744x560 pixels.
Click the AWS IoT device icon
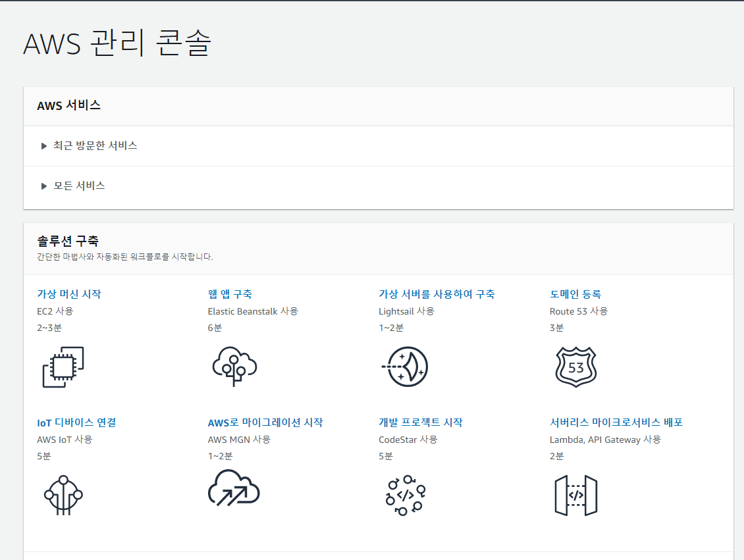tap(63, 495)
